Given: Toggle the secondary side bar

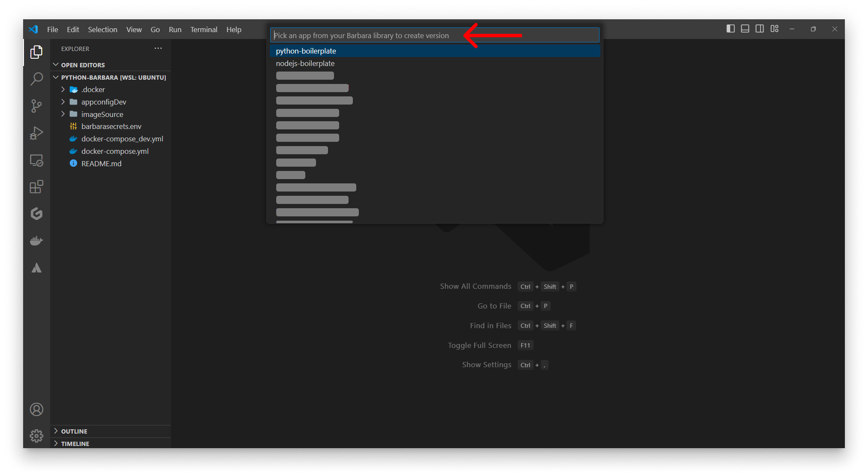Looking at the screenshot, I should tap(760, 29).
